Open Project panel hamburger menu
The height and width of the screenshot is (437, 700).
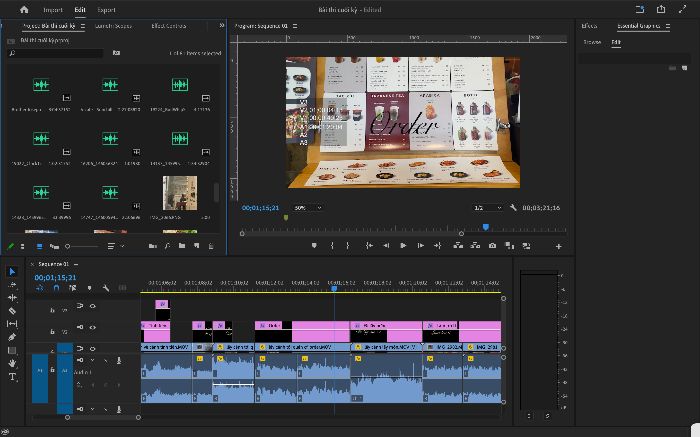pos(83,26)
